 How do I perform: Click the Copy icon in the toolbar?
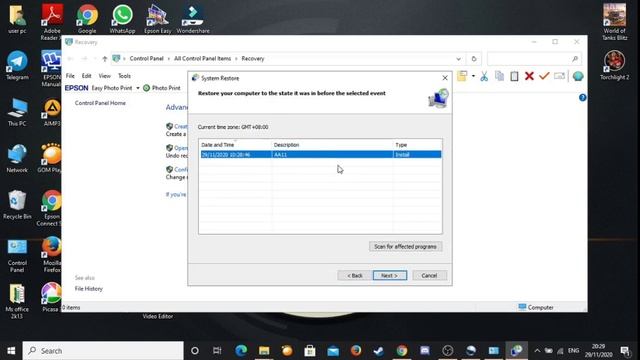[499, 76]
